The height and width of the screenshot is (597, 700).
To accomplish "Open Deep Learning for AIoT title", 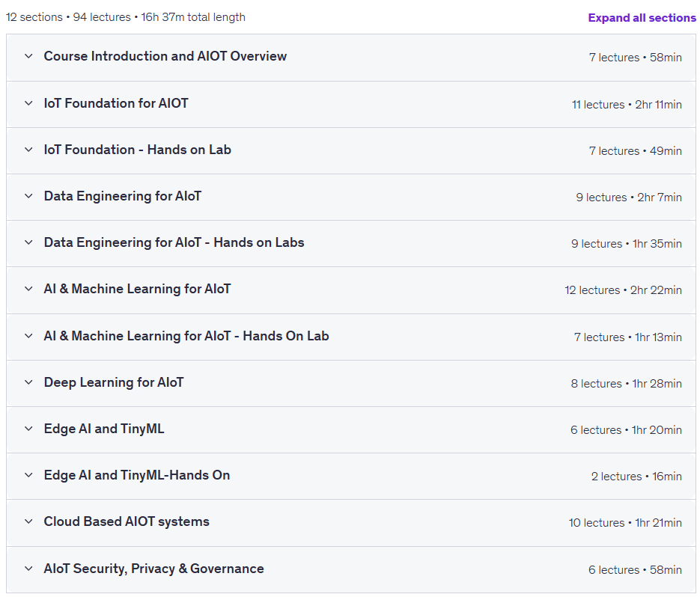I will (x=114, y=382).
